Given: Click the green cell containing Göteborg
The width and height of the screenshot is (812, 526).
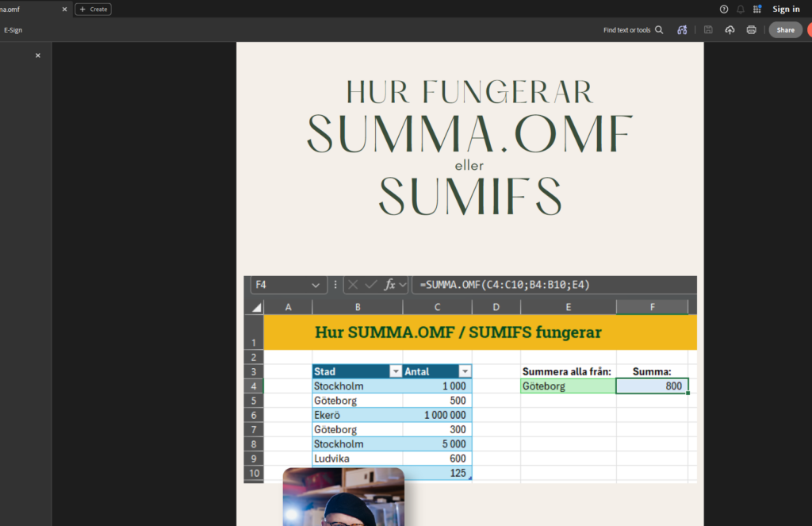Looking at the screenshot, I should (x=568, y=386).
